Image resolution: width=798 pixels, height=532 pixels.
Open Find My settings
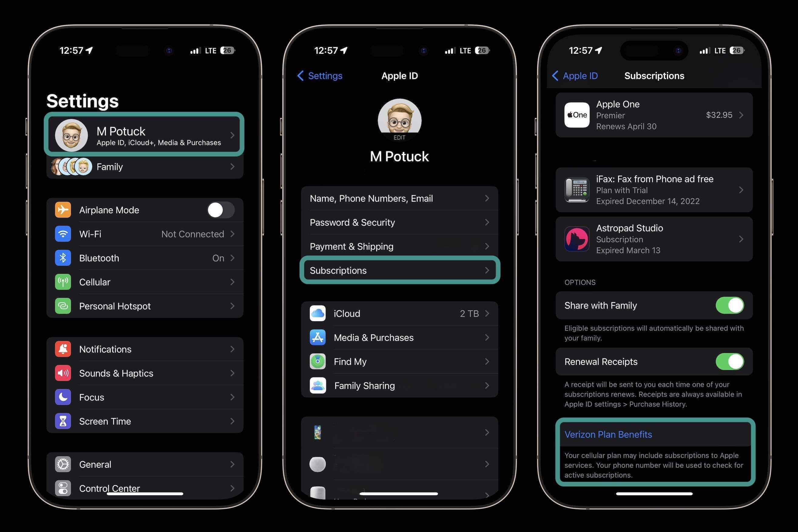399,361
